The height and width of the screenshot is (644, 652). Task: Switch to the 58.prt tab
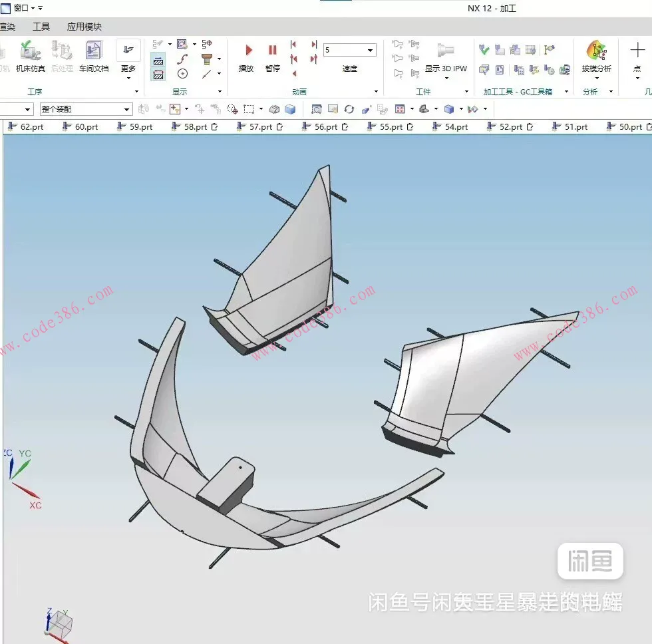pyautogui.click(x=194, y=127)
